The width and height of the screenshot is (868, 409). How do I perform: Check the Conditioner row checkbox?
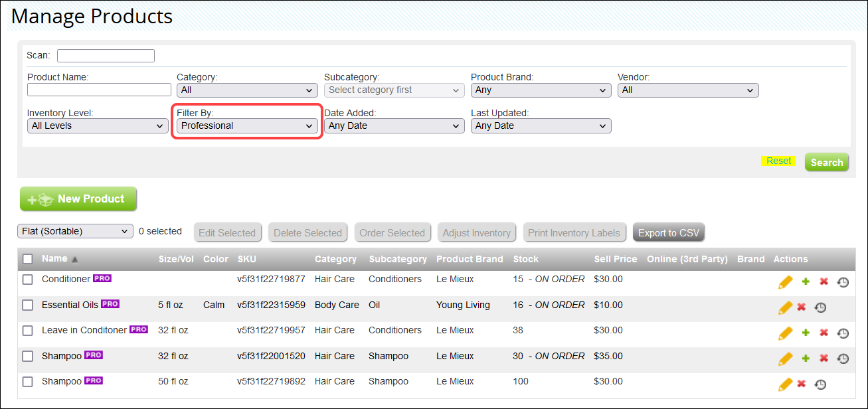point(28,280)
